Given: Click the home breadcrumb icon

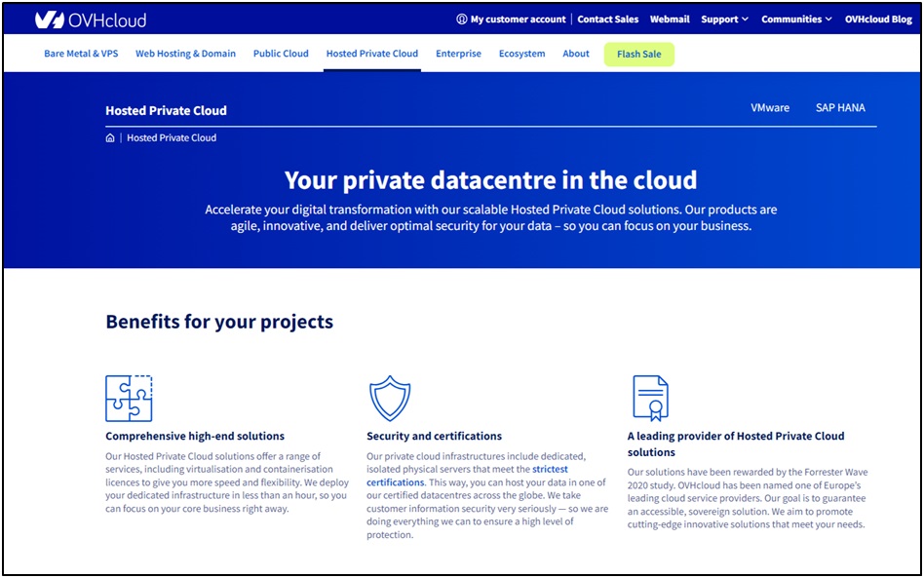Looking at the screenshot, I should pos(110,138).
